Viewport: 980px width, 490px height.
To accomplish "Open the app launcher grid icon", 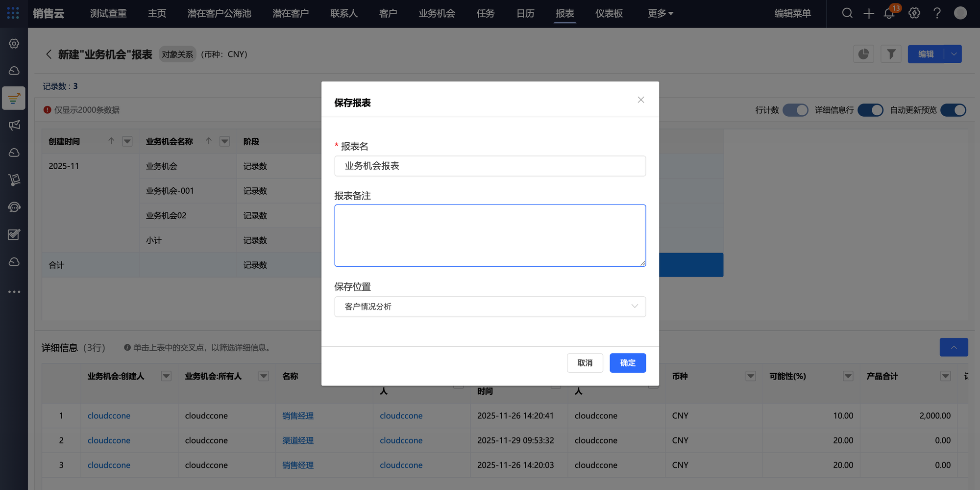I will point(13,13).
